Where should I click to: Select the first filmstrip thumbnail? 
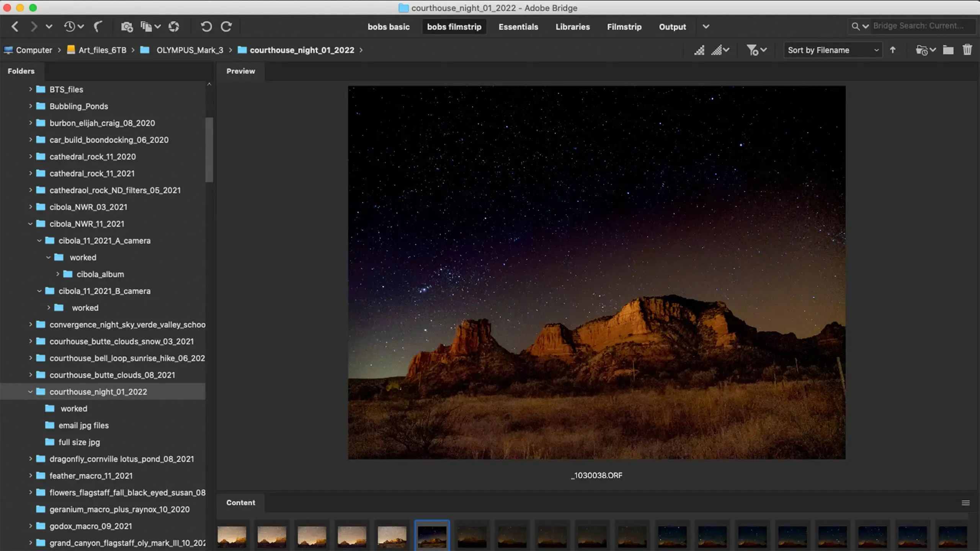[231, 536]
